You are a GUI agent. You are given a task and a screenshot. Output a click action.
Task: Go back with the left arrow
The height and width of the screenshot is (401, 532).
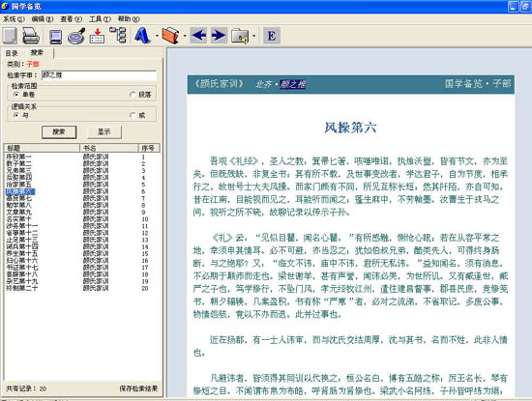click(x=198, y=35)
